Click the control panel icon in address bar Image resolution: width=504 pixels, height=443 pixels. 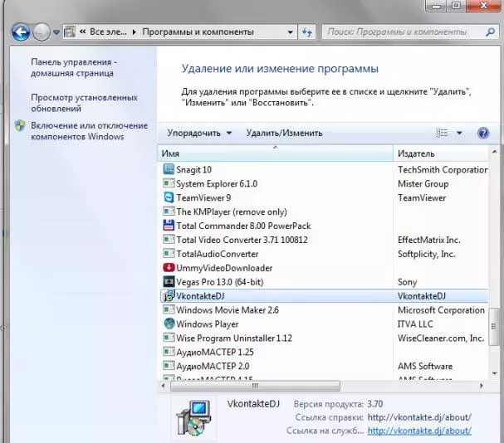pos(70,32)
